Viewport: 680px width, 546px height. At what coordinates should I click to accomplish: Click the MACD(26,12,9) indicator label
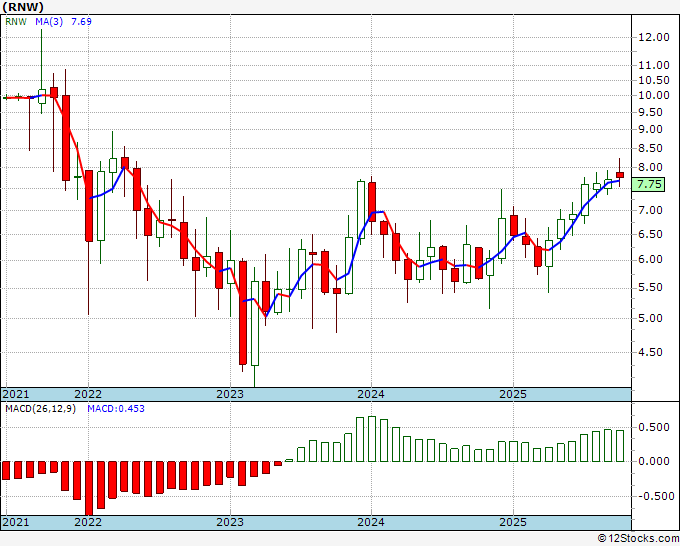pos(40,409)
